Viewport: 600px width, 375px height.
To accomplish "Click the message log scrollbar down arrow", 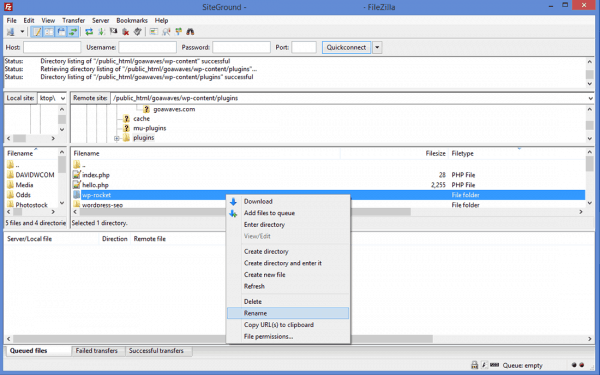I will tap(590, 84).
